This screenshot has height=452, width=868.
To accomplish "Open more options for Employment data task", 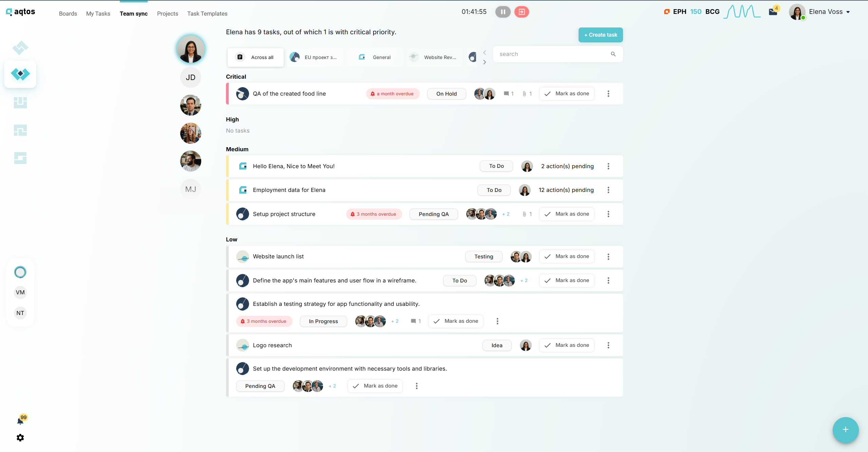I will [x=608, y=190].
